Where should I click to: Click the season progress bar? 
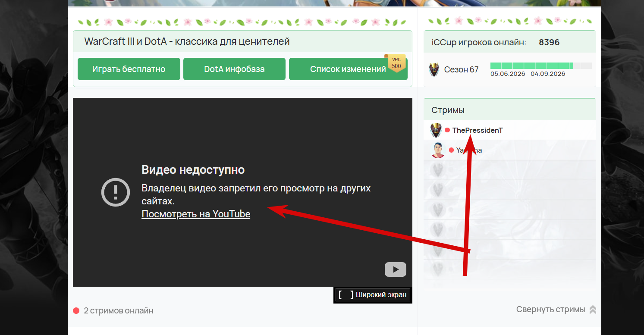pos(541,66)
